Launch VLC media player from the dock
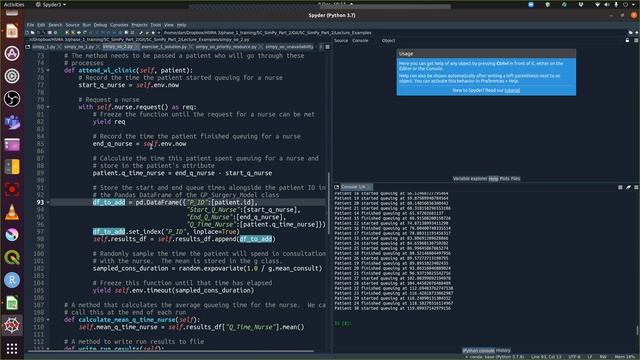640x360 pixels. (12, 212)
